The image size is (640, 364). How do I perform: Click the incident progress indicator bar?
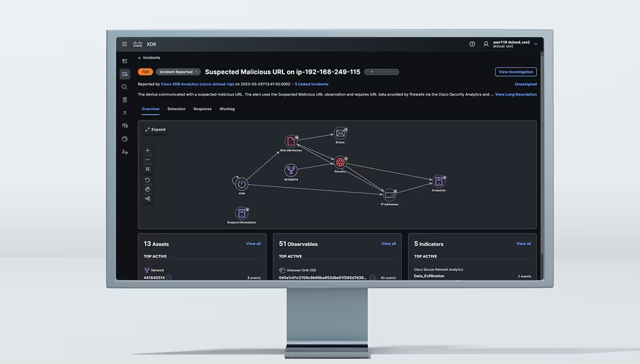382,72
